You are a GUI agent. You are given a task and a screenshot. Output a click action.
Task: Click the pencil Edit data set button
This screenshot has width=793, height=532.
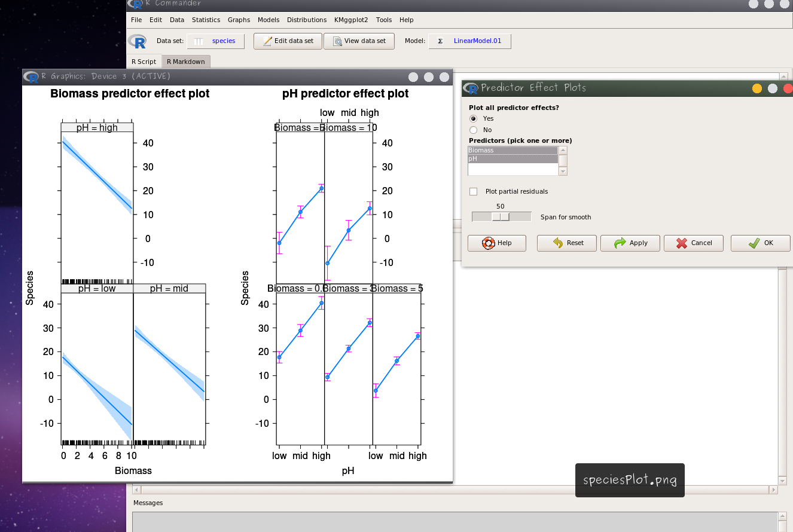click(x=288, y=41)
